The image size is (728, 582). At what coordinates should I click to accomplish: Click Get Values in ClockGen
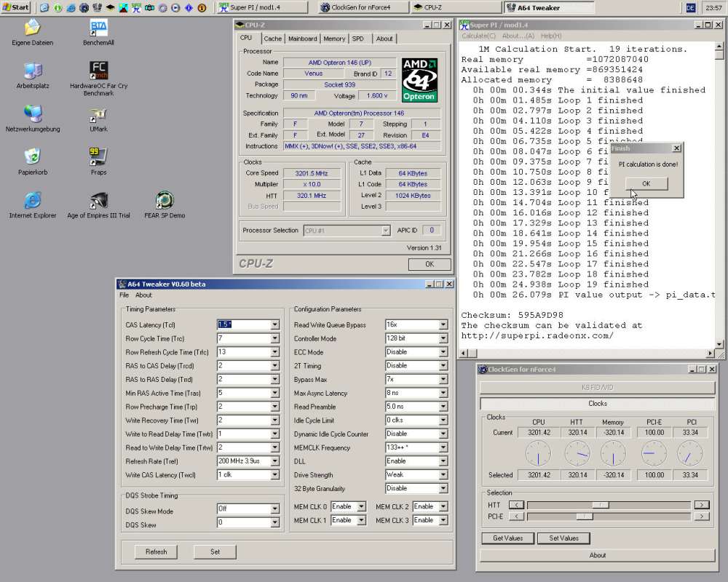point(507,538)
